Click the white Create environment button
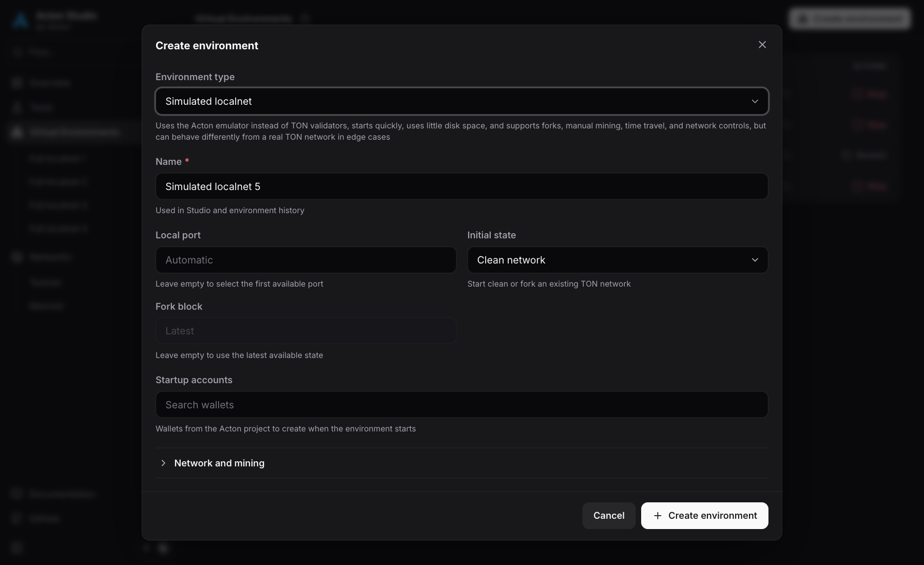This screenshot has height=565, width=924. [x=704, y=516]
